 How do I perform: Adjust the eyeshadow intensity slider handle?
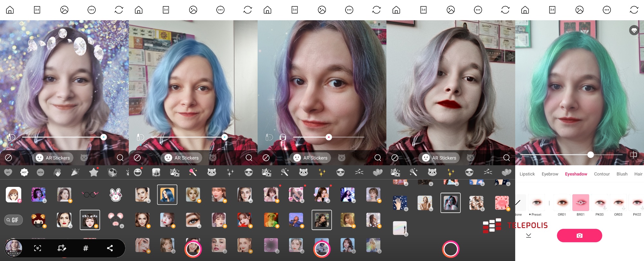(591, 155)
